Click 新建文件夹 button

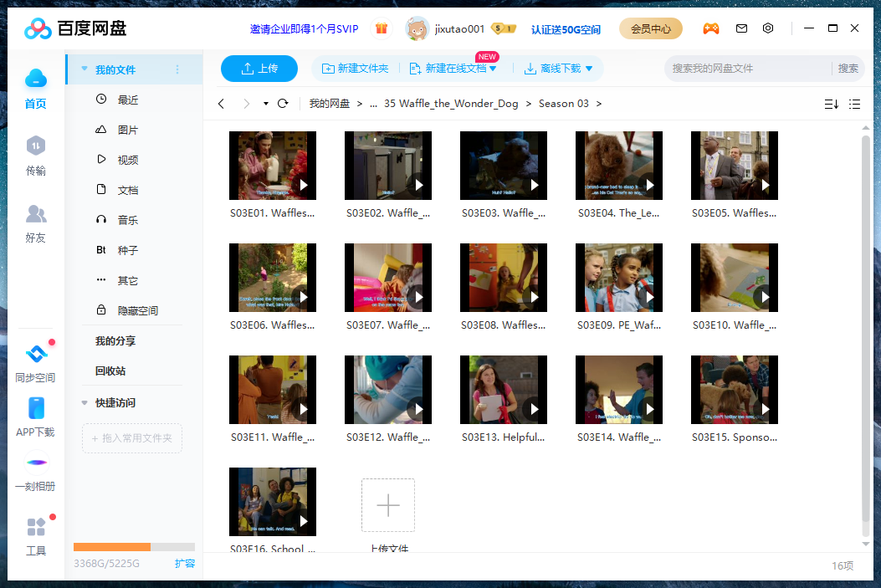(x=355, y=69)
